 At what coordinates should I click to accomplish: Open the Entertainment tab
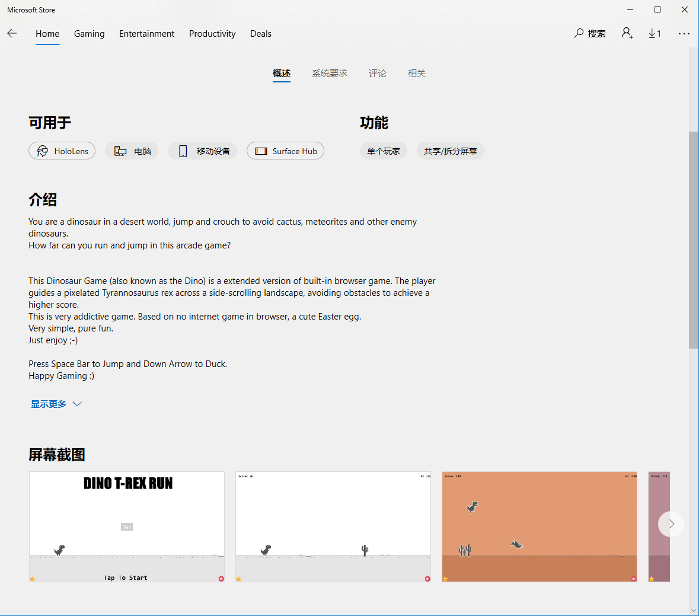point(146,34)
